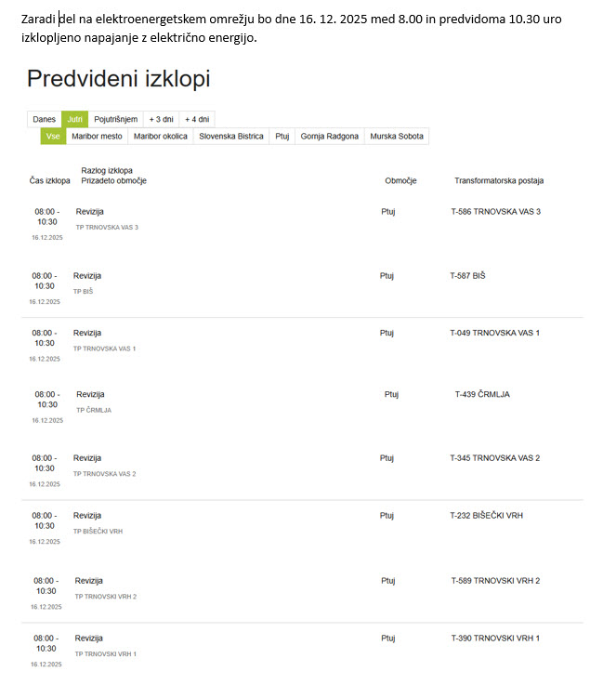Screen dimensions: 616x698
Task: Click the Transformatorska postaja column header
Action: click(x=499, y=181)
